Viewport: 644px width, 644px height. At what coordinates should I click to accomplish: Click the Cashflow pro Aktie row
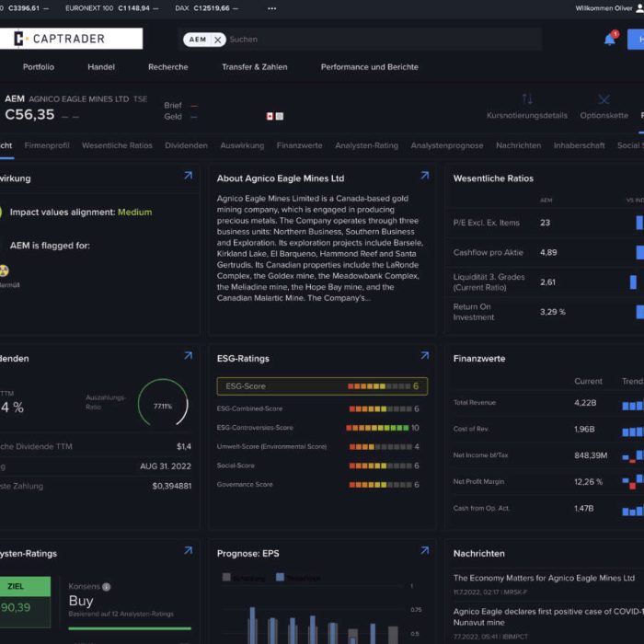coord(548,252)
